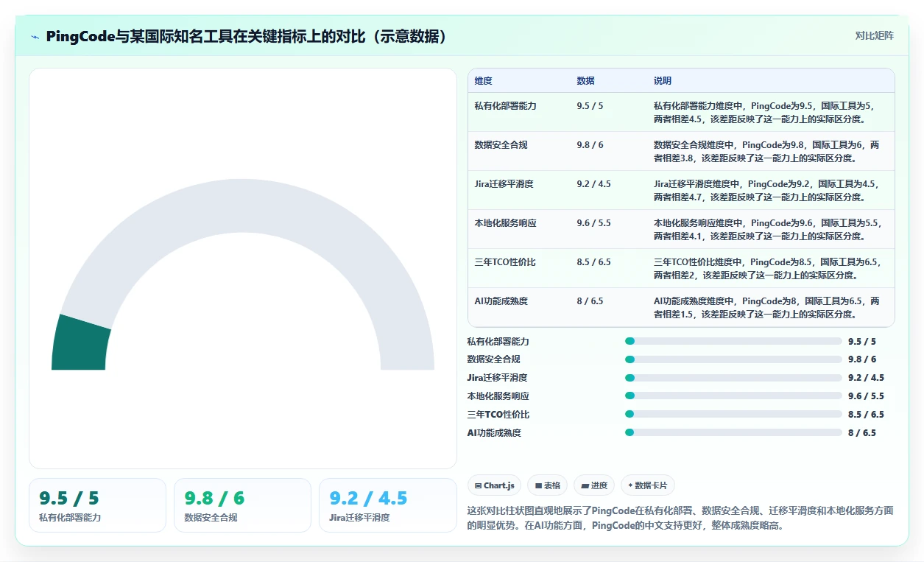Click the PingCode comparison title text
Viewport: 924px width, 562px height.
[x=247, y=36]
